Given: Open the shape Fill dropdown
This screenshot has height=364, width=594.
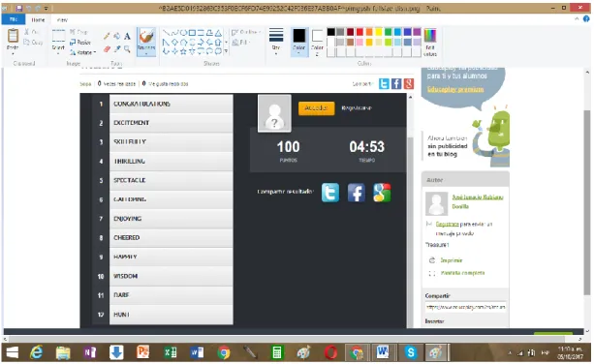Looking at the screenshot, I should (x=240, y=42).
